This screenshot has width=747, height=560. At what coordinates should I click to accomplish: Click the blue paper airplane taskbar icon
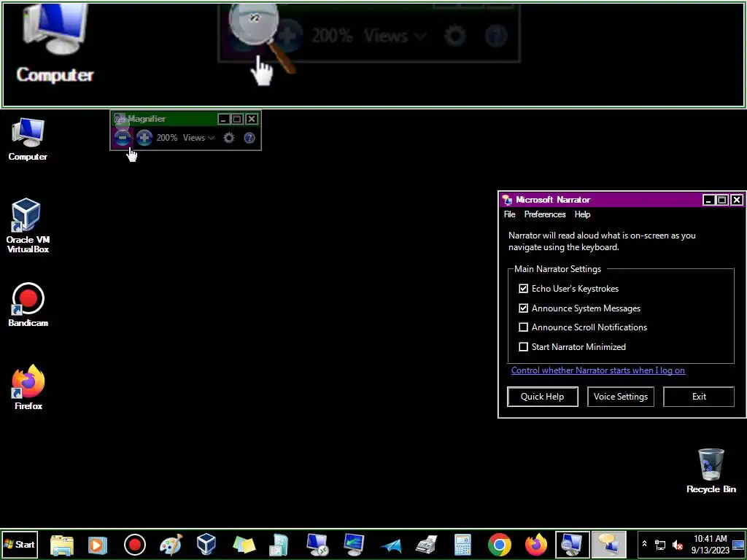[391, 545]
